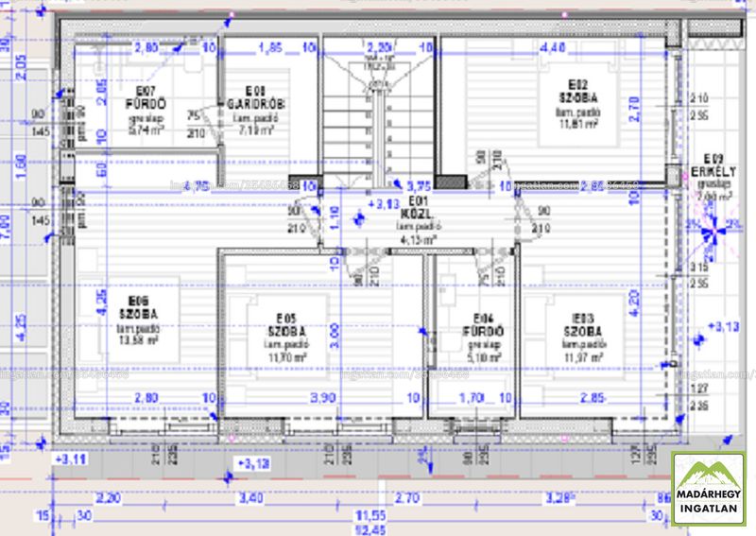Click the 4,40 dimension above E02 room
Screen dimensions: 756x536
tap(553, 48)
